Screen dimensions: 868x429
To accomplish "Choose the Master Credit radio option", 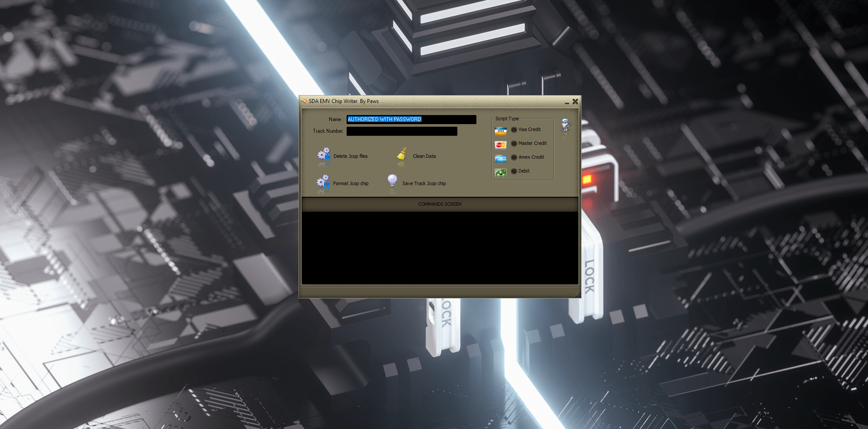I will click(514, 144).
